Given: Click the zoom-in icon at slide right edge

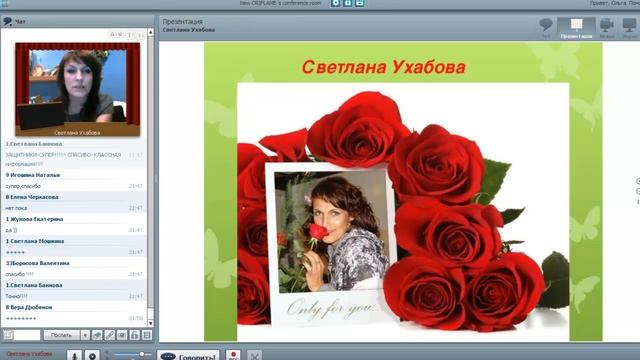Looking at the screenshot, I should (x=638, y=181).
